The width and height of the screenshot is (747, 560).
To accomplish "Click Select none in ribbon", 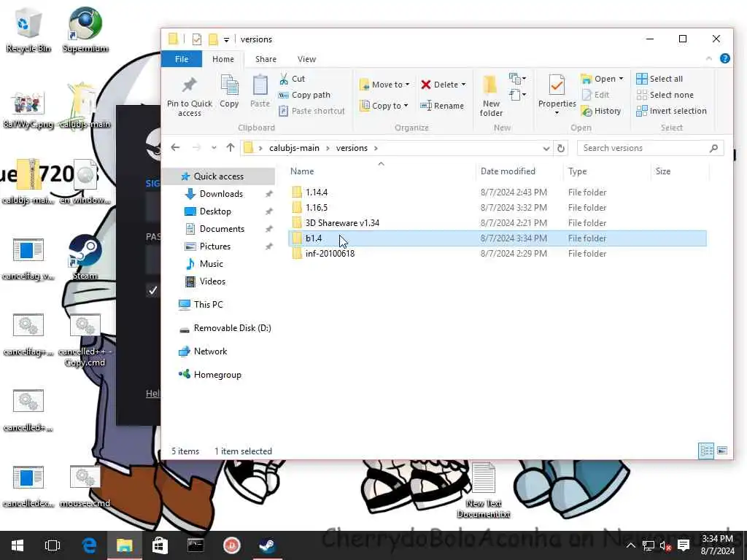I will 665,95.
